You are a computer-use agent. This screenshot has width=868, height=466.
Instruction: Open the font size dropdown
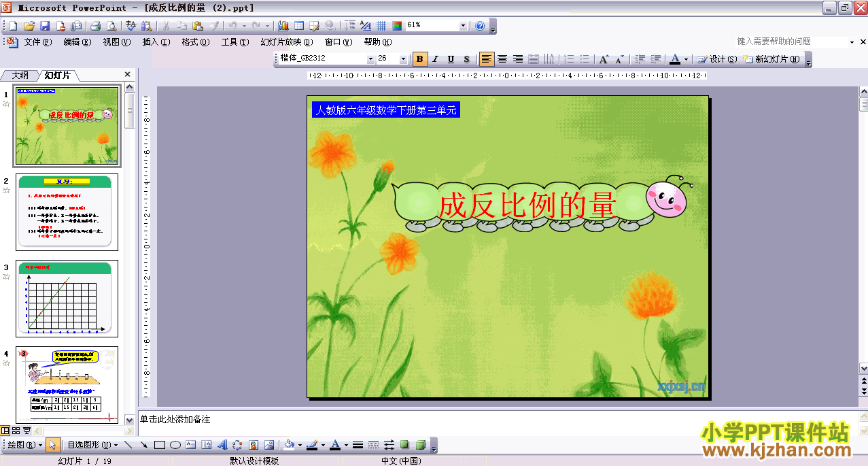pyautogui.click(x=403, y=59)
